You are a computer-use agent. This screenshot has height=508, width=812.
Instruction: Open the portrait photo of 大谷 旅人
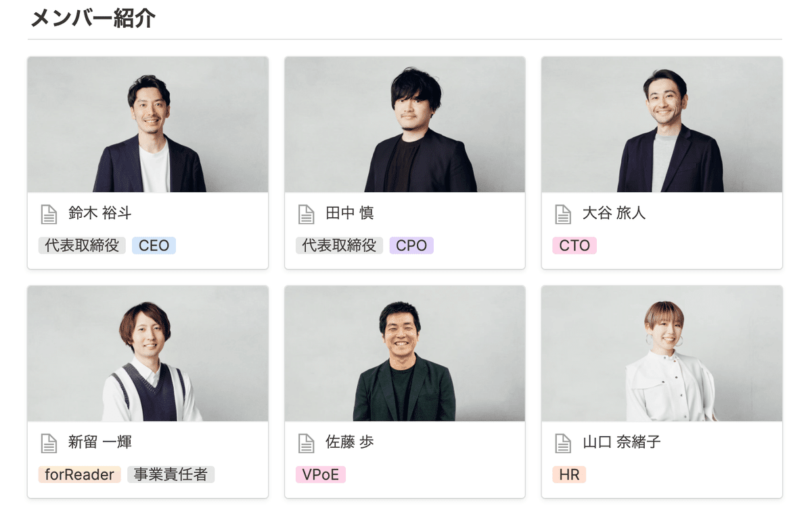point(662,124)
